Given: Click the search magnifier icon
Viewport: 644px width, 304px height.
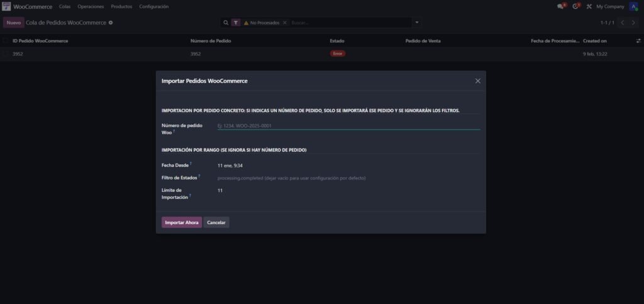Looking at the screenshot, I should (226, 23).
